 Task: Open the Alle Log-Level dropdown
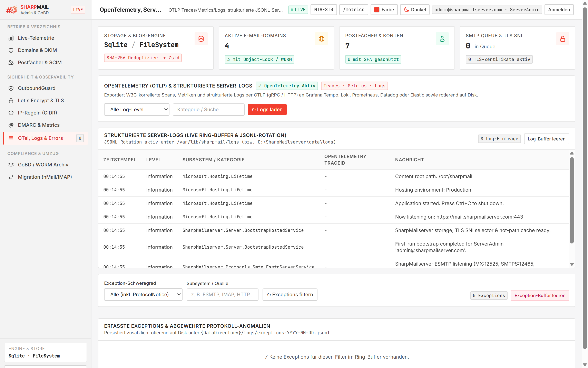(x=137, y=110)
